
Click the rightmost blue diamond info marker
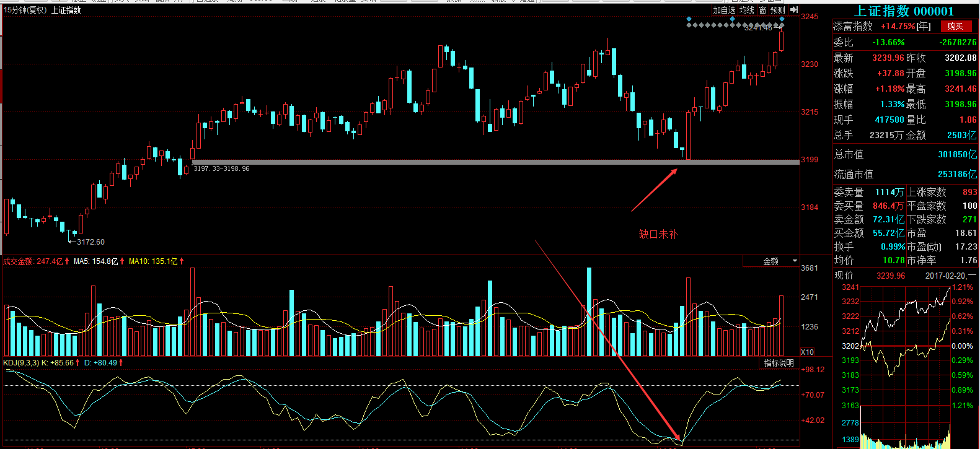tap(782, 19)
